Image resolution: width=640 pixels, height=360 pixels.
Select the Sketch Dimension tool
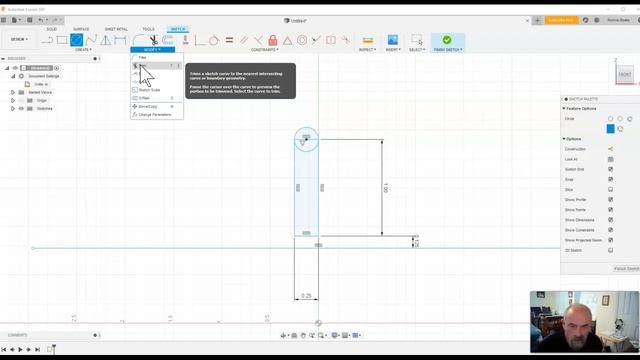coord(120,40)
